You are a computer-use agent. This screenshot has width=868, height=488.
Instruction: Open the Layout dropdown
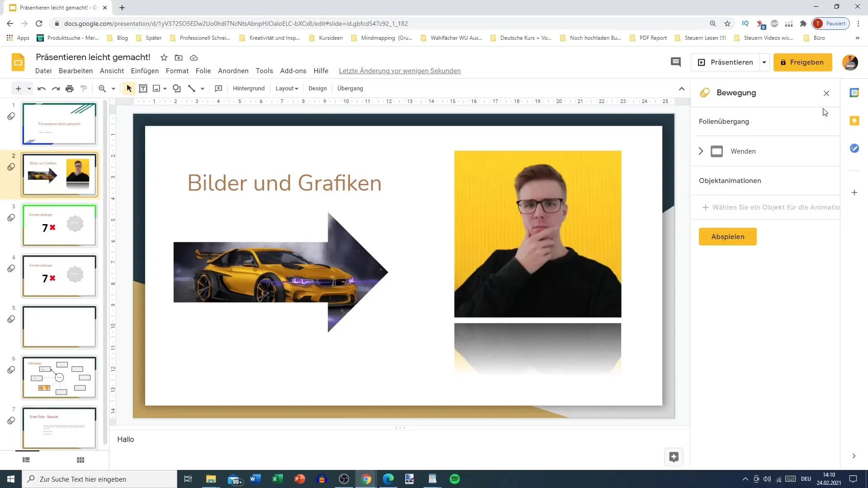click(x=287, y=89)
